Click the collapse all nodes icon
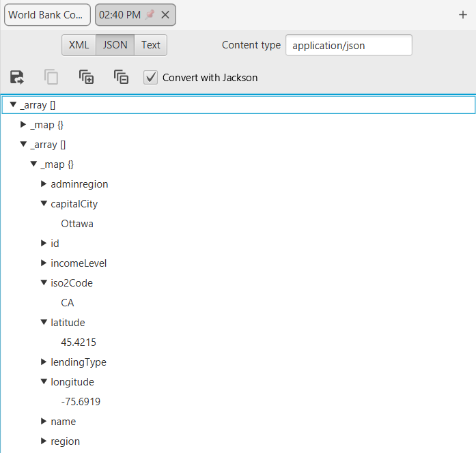476x453 pixels. (121, 77)
